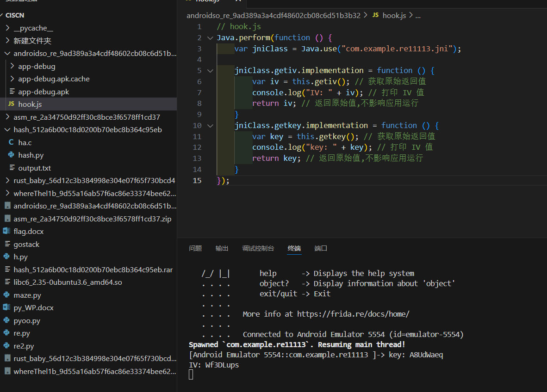Click the JS icon in the breadcrumb bar
The width and height of the screenshot is (547, 392).
point(375,15)
